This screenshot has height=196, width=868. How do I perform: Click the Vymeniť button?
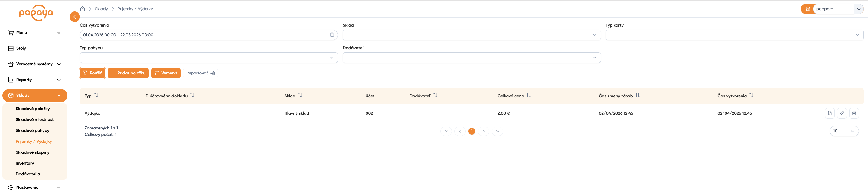pyautogui.click(x=166, y=73)
